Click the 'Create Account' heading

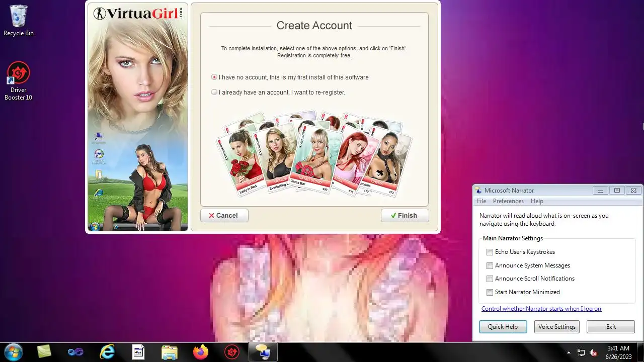(x=314, y=26)
